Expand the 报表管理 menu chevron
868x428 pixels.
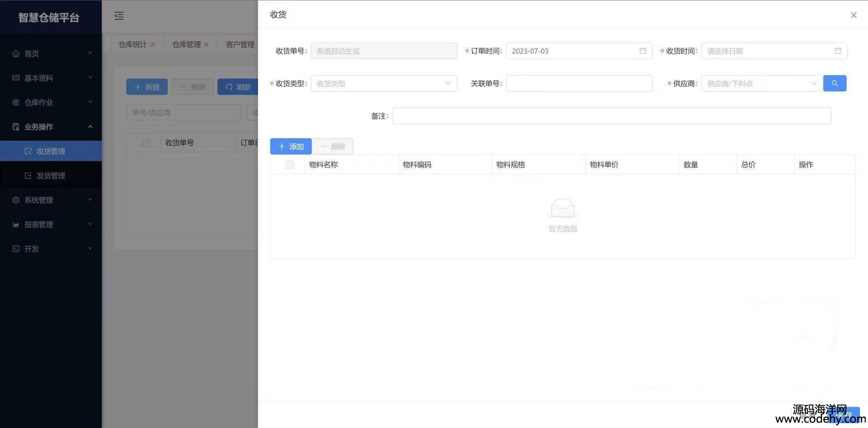(90, 224)
